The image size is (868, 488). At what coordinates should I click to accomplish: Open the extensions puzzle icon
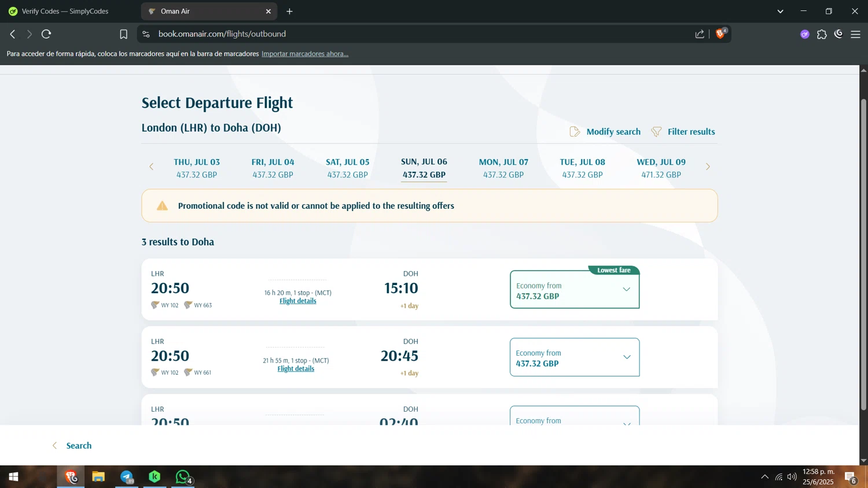pos(822,34)
